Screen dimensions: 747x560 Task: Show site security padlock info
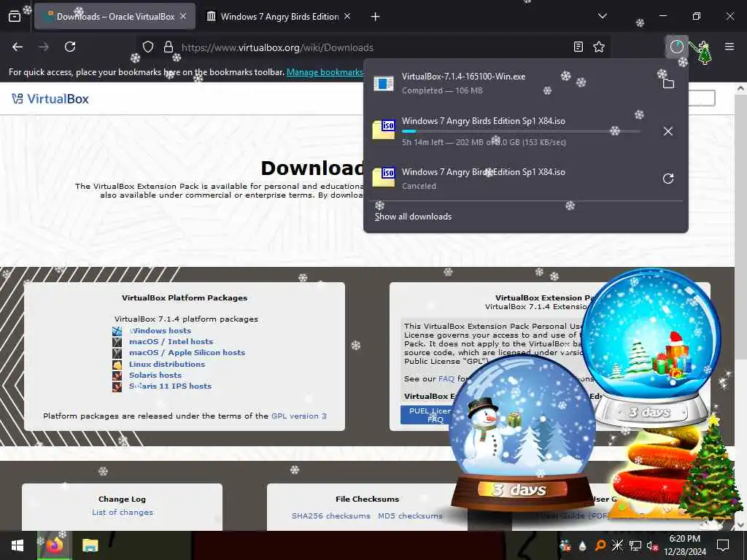[169, 47]
